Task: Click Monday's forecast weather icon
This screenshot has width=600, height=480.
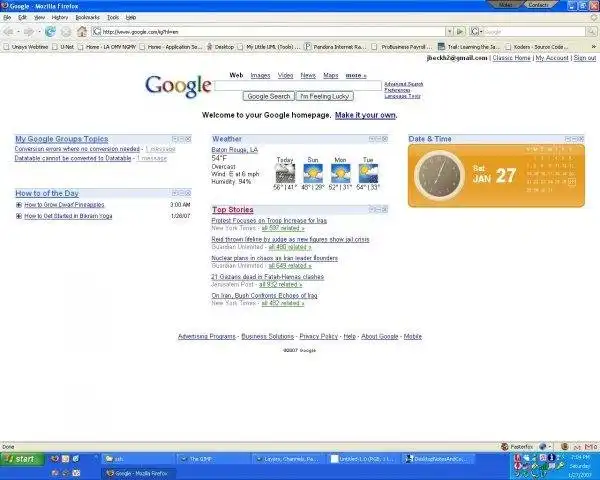Action: point(341,173)
